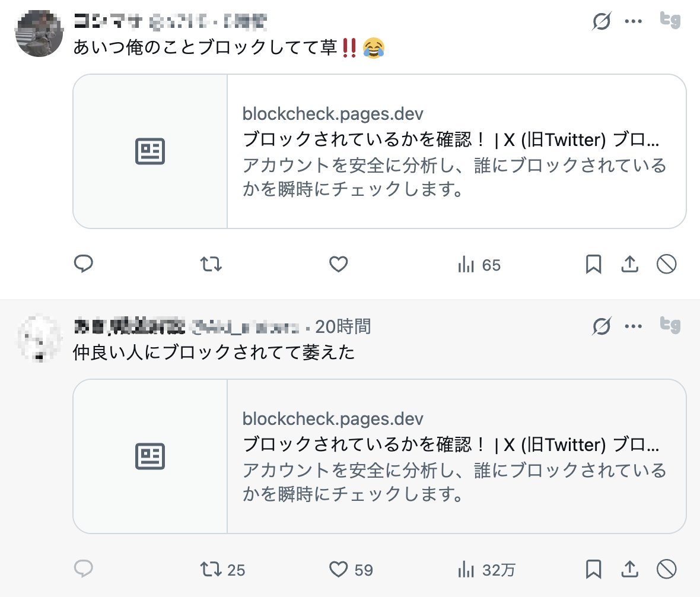Bookmark the first post
Image resolution: width=700 pixels, height=597 pixels.
click(593, 264)
